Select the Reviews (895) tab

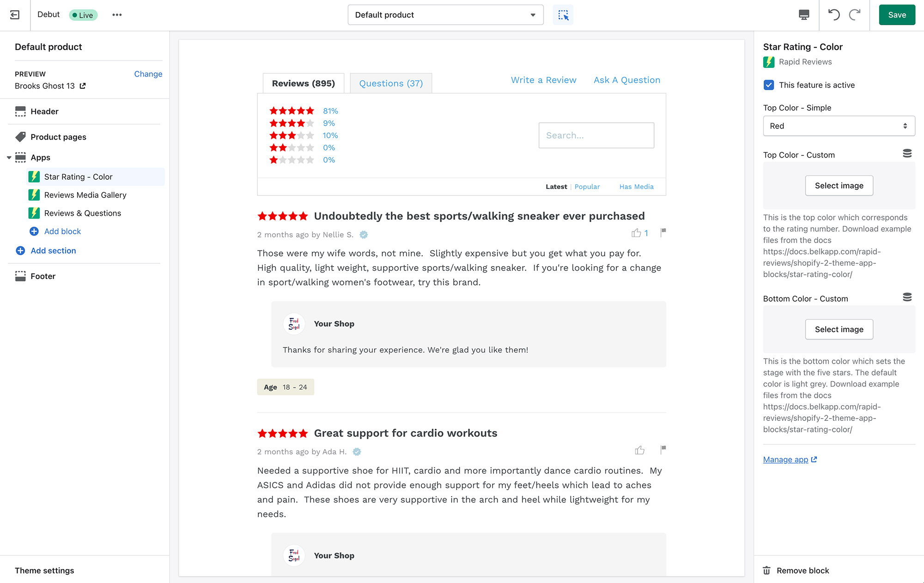pyautogui.click(x=303, y=84)
